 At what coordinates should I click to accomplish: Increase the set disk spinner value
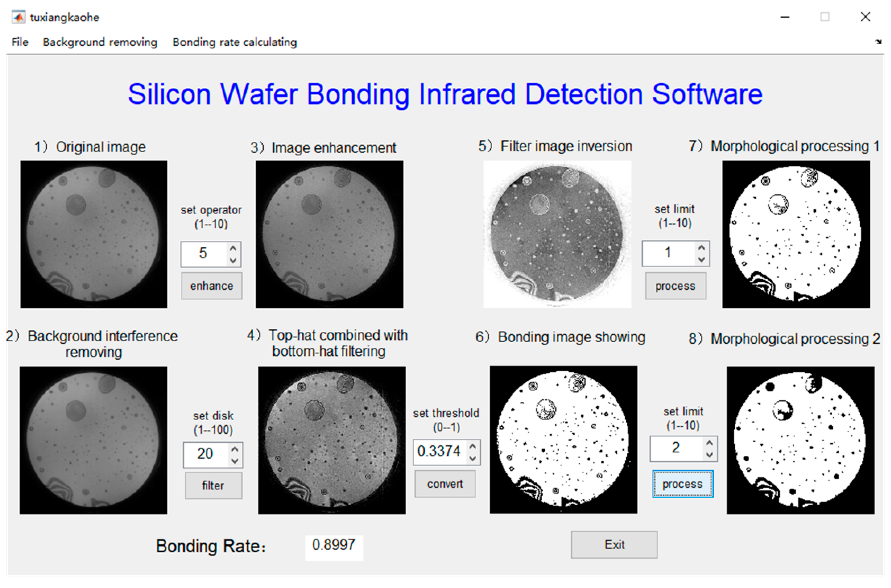click(x=235, y=449)
